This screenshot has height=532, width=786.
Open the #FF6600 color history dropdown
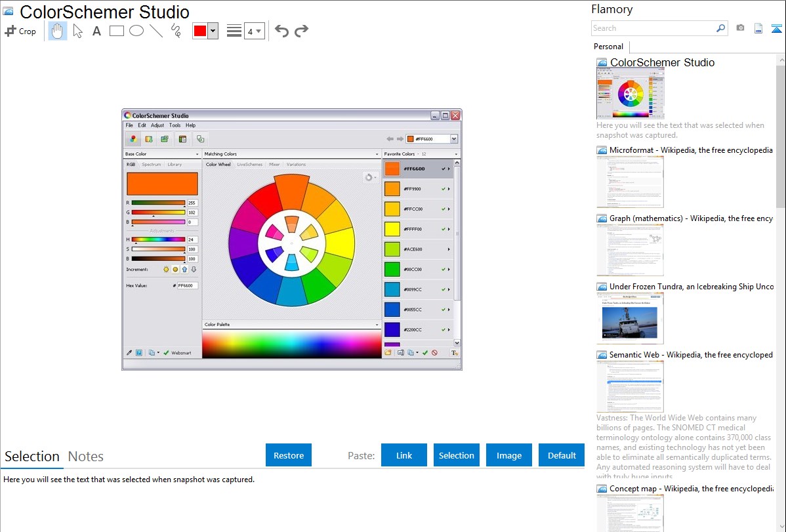coord(453,139)
